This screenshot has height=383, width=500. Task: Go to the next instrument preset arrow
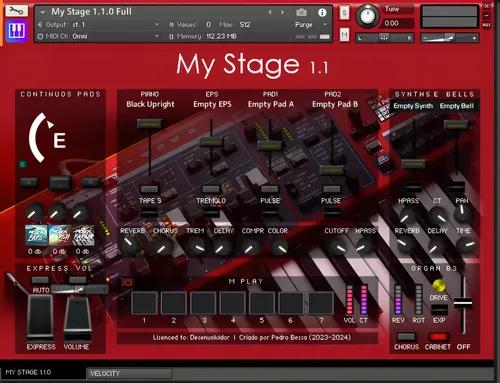283,12
